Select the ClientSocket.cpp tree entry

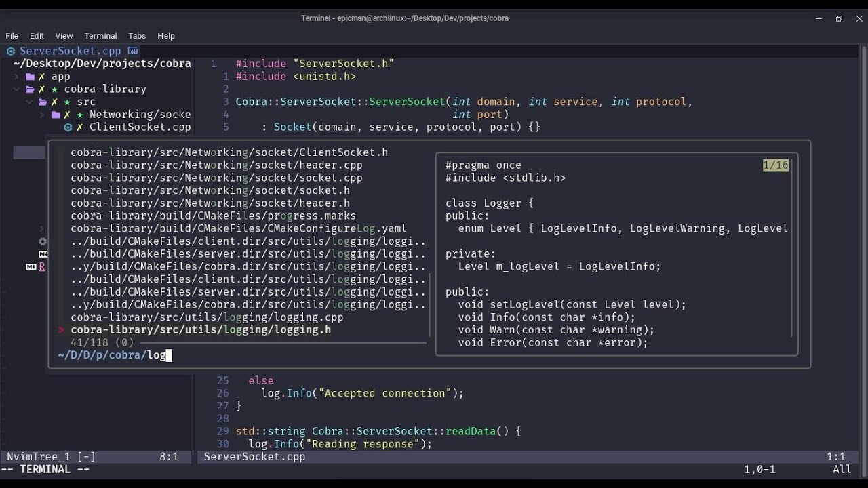[x=140, y=127]
